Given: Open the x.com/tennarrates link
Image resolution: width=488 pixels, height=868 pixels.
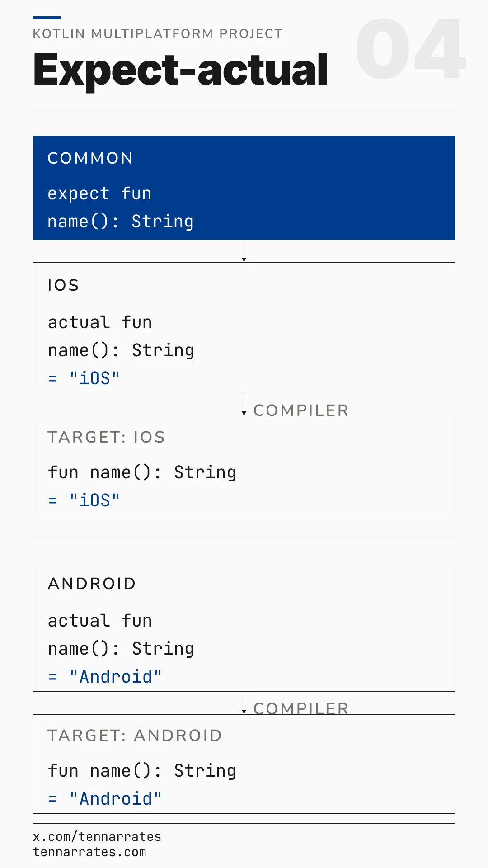Looking at the screenshot, I should (x=97, y=837).
